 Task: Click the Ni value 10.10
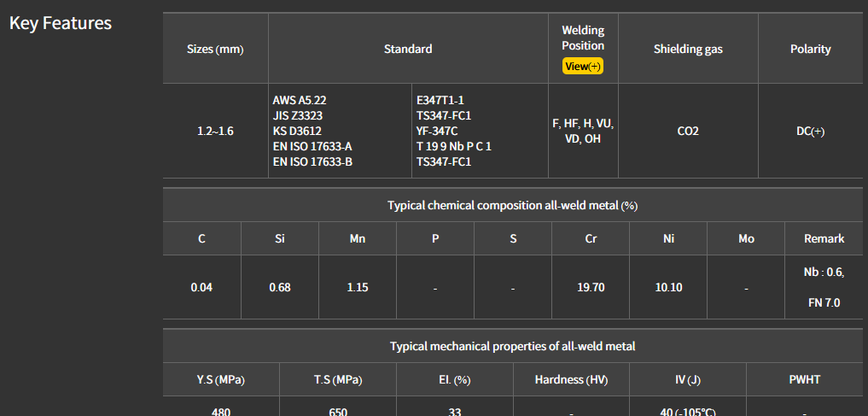(x=668, y=288)
